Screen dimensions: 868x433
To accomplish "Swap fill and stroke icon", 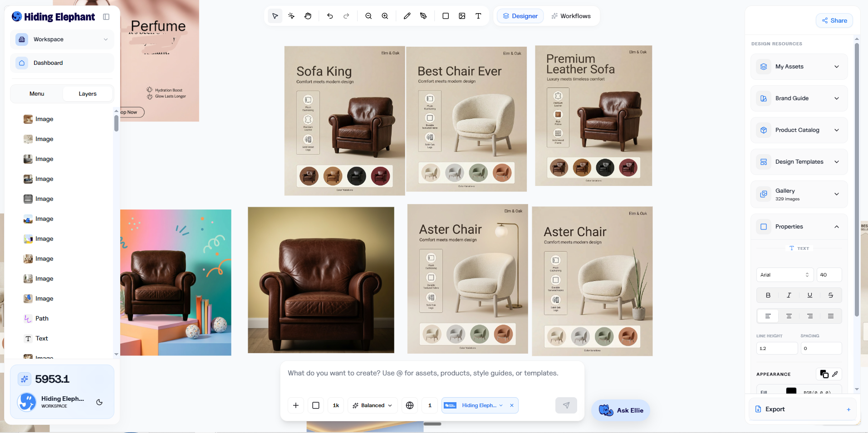I will (824, 374).
